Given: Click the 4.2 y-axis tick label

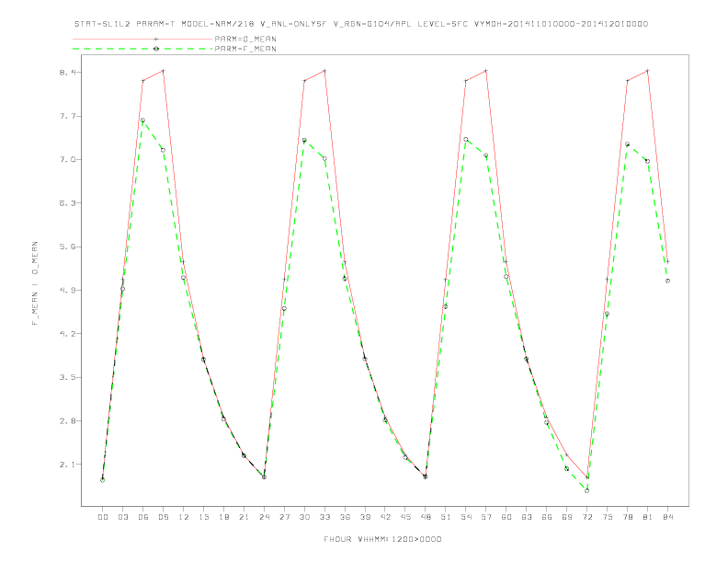Looking at the screenshot, I should click(67, 334).
